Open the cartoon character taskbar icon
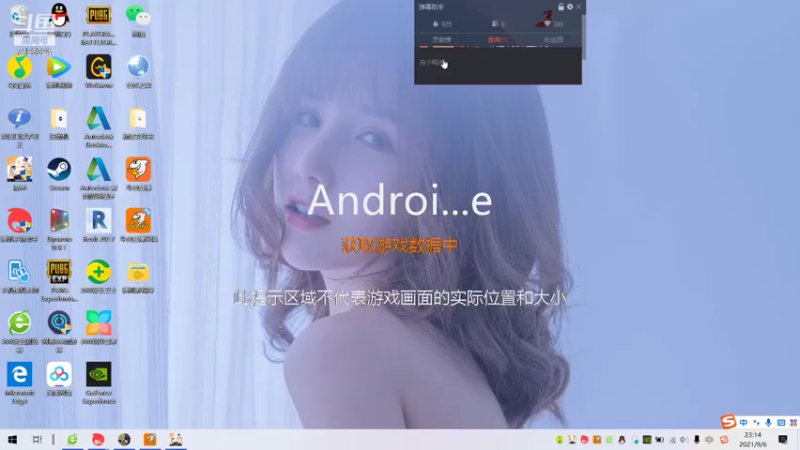This screenshot has height=450, width=800. point(176,439)
